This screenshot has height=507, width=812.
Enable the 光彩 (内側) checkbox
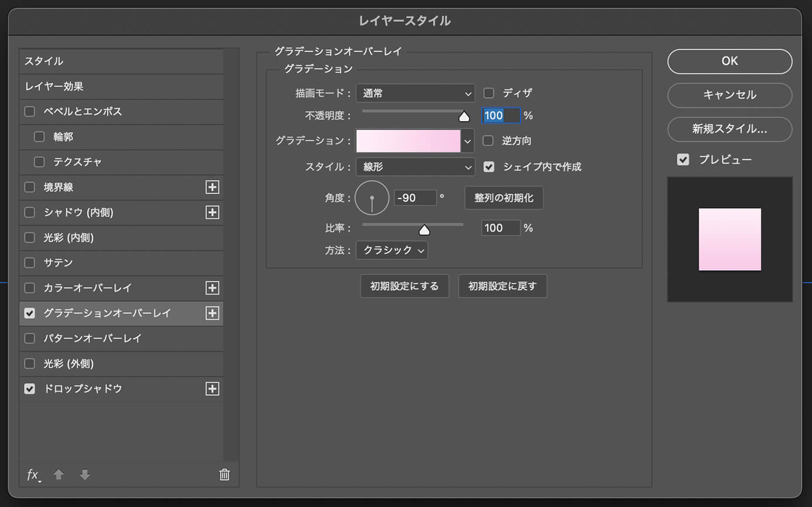tap(30, 237)
